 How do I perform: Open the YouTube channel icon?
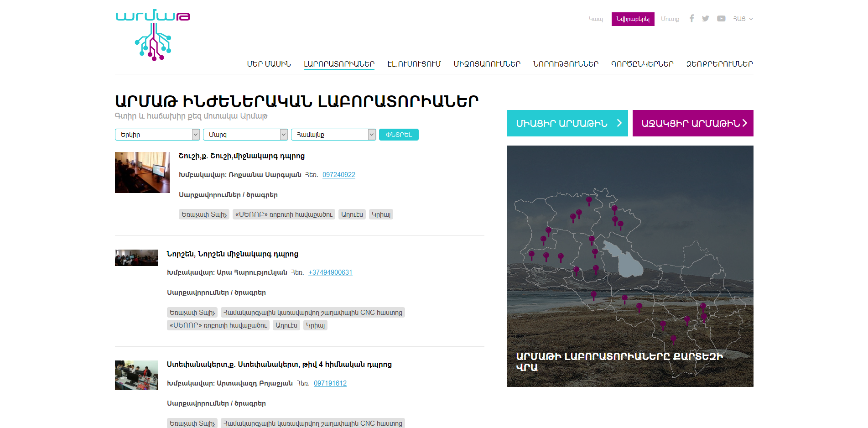click(721, 19)
